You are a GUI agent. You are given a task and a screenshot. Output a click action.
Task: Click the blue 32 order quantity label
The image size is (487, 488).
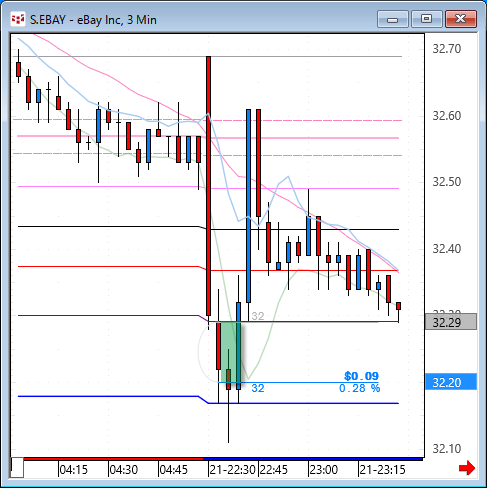[x=258, y=388]
